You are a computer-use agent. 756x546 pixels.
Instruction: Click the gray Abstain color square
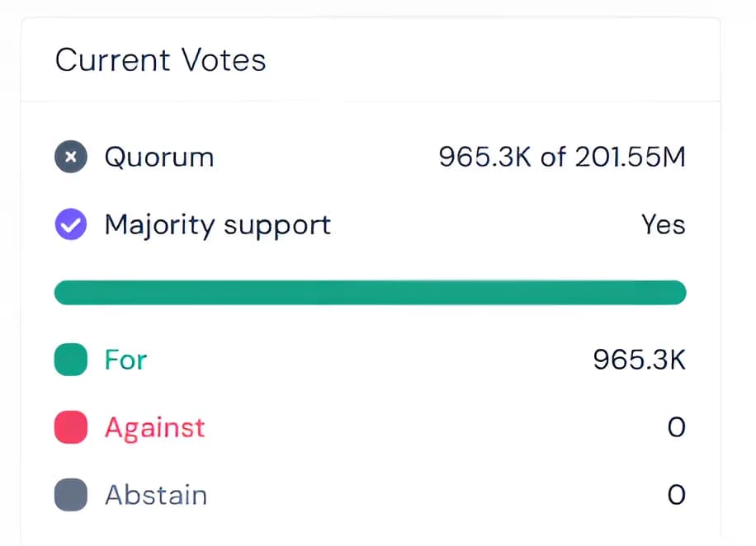point(71,496)
